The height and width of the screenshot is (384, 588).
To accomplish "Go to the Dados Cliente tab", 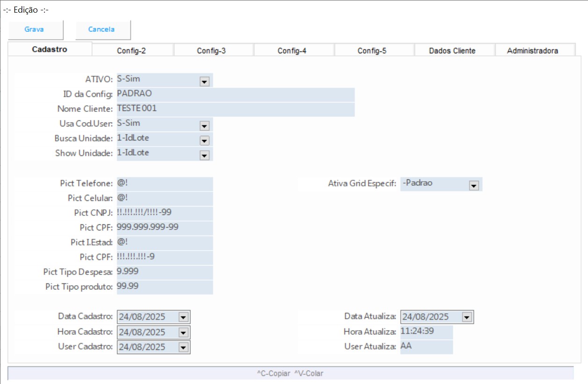I will tap(452, 51).
